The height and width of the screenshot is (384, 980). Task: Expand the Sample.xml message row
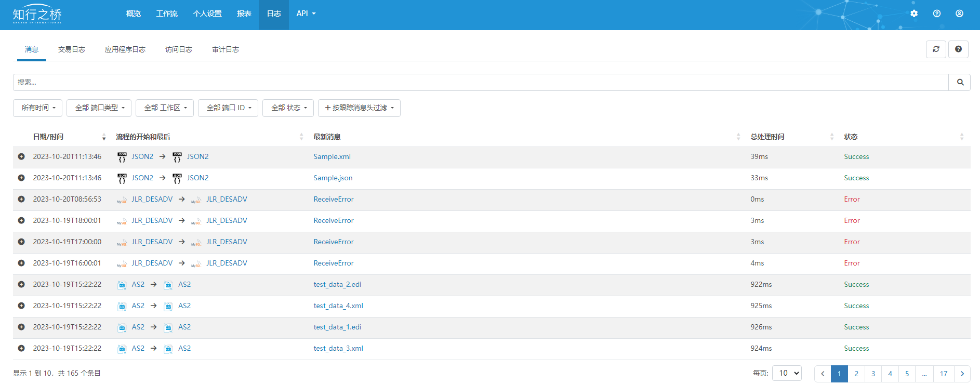(21, 156)
